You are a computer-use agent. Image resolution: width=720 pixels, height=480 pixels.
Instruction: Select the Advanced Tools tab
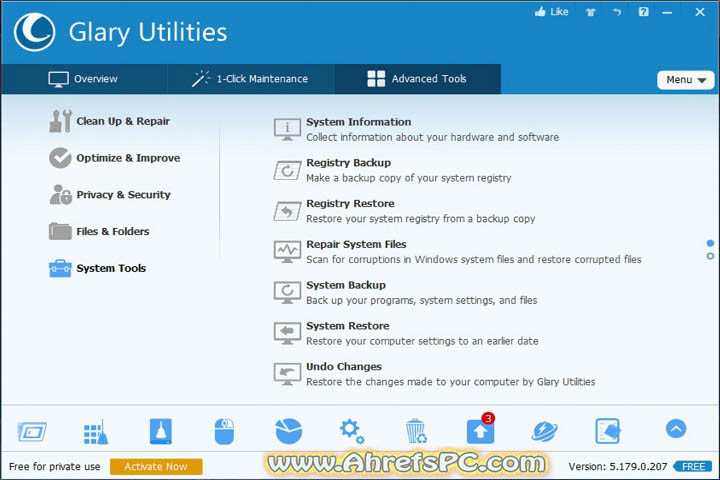tap(417, 79)
